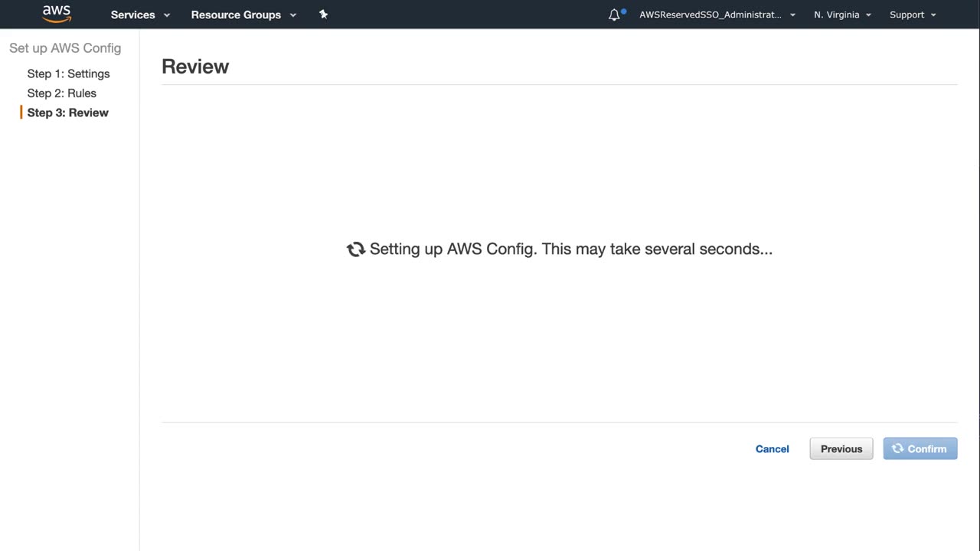Image resolution: width=980 pixels, height=551 pixels.
Task: Select Step 3: Review
Action: pyautogui.click(x=67, y=112)
